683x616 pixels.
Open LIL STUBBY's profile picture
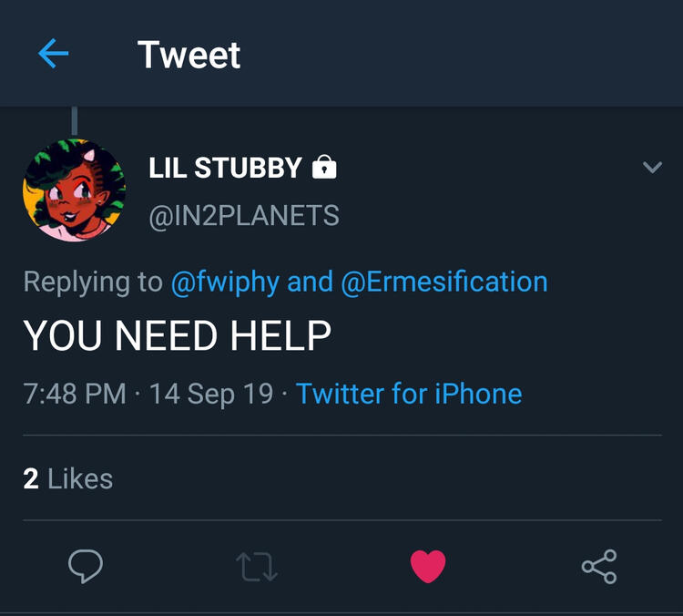[x=74, y=190]
